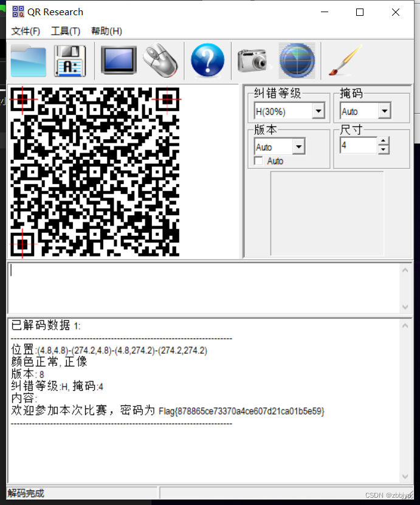Click the 解码完成 status bar text
This screenshot has width=420, height=505.
pyautogui.click(x=26, y=493)
